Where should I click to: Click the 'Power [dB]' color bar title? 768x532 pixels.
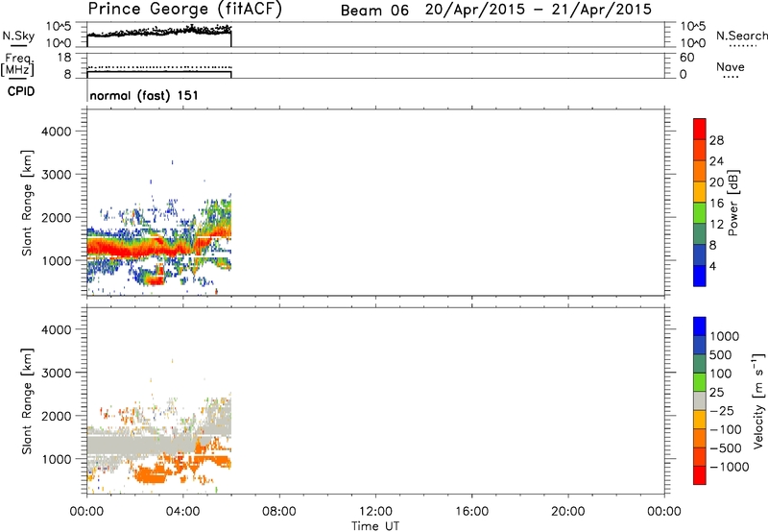pyautogui.click(x=733, y=203)
